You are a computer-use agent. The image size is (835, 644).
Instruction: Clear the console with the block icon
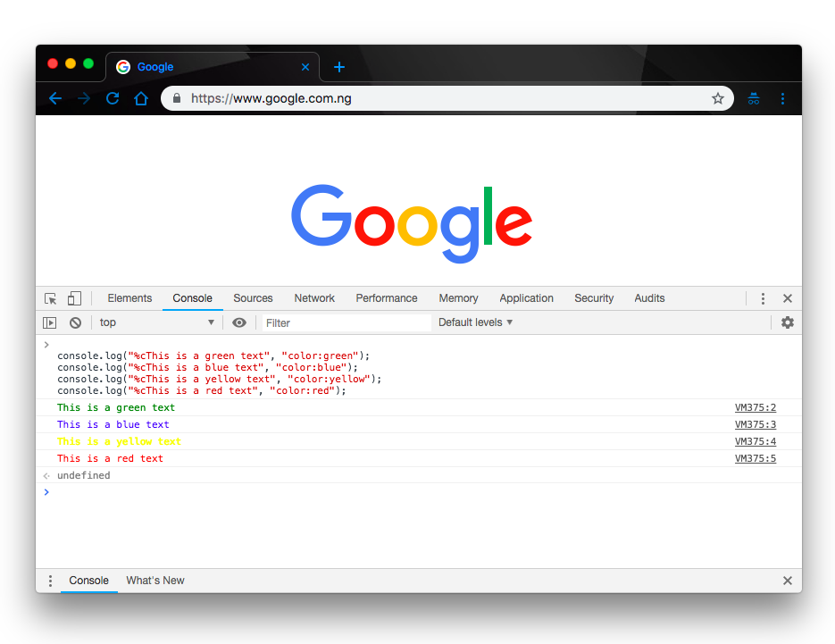[x=76, y=322]
